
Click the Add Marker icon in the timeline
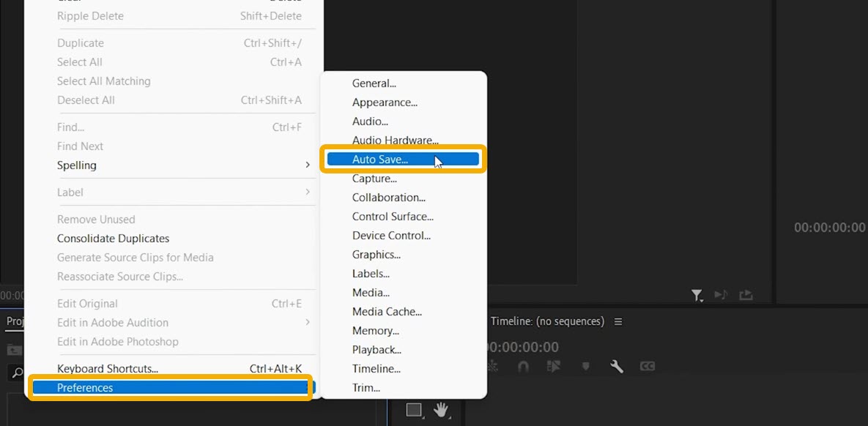(586, 366)
